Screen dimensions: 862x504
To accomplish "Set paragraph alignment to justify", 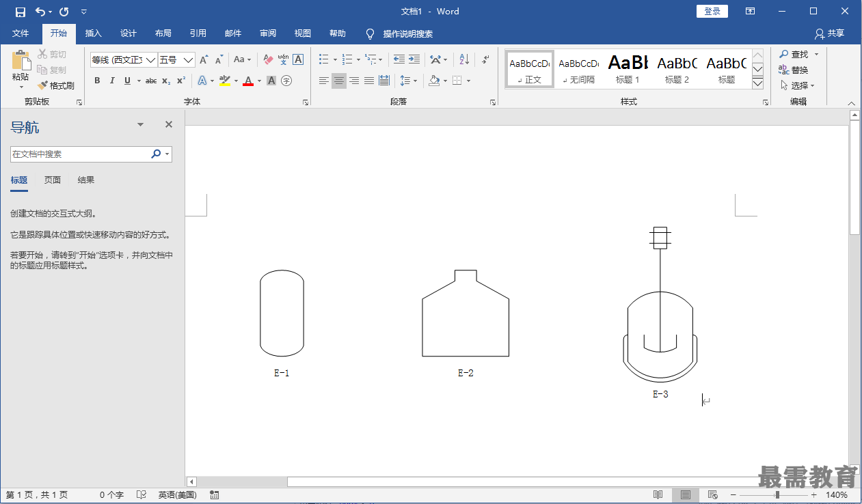I will (x=369, y=81).
